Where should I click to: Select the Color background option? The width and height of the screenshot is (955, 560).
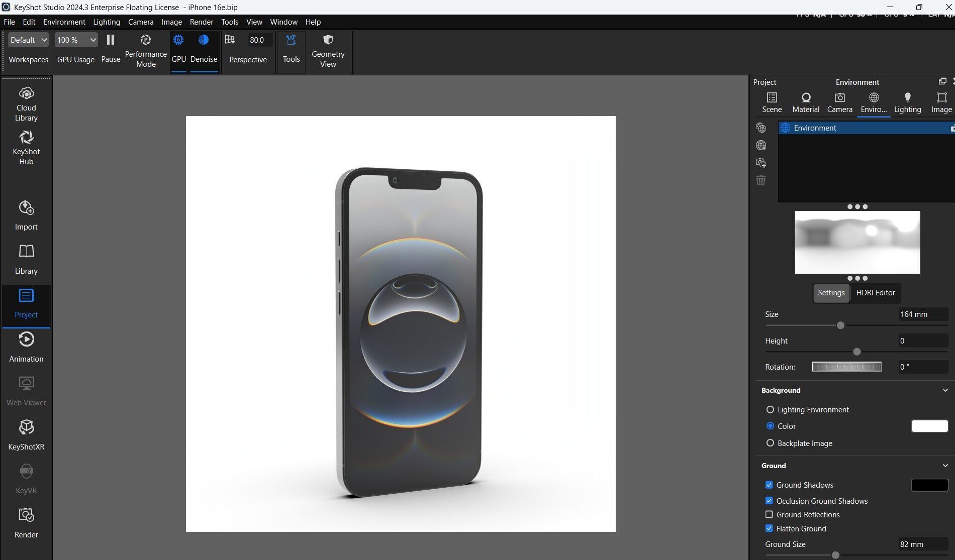coord(770,426)
